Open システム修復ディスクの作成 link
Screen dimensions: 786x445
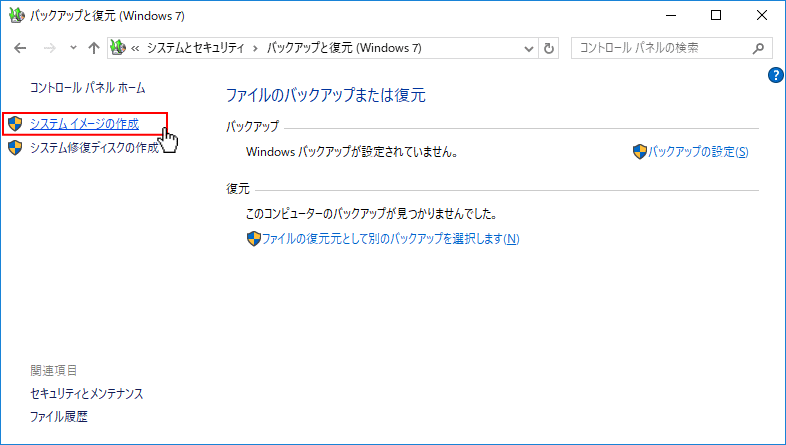coord(94,148)
